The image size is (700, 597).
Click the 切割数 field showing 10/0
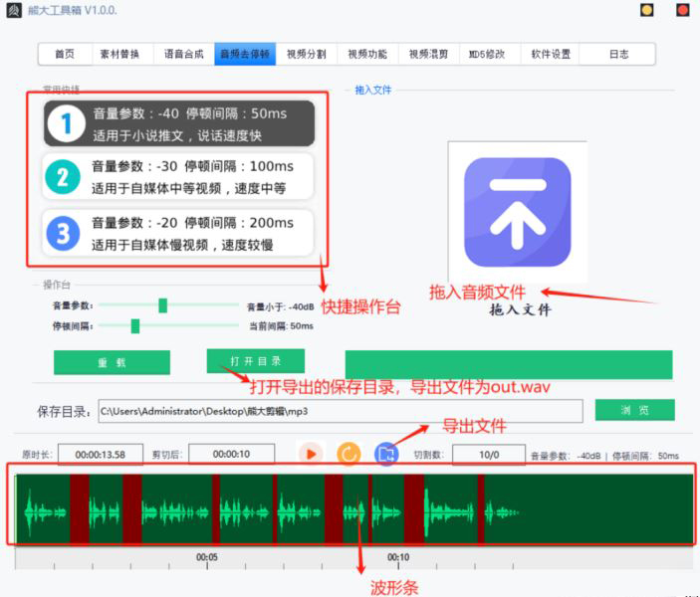pos(489,455)
